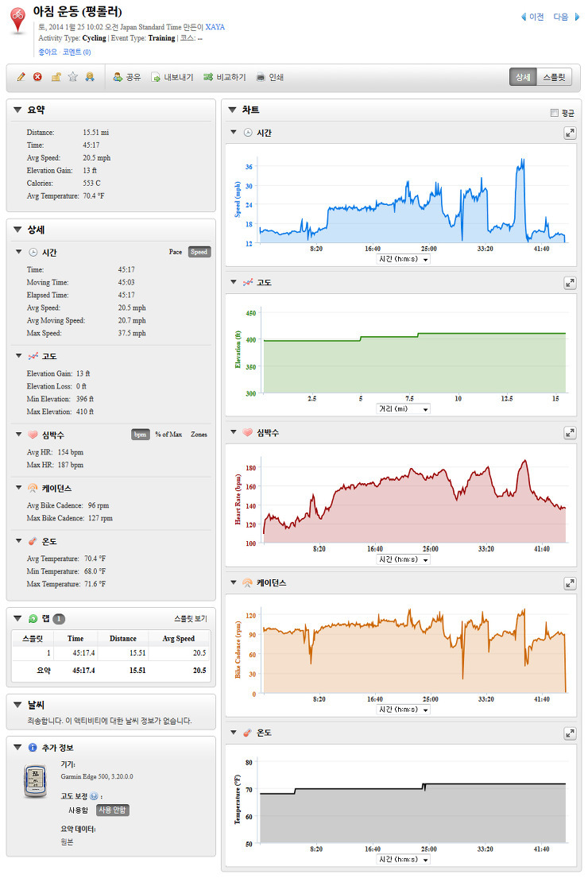Expand the heart rate chart full size
The width and height of the screenshot is (588, 878).
pyautogui.click(x=570, y=433)
